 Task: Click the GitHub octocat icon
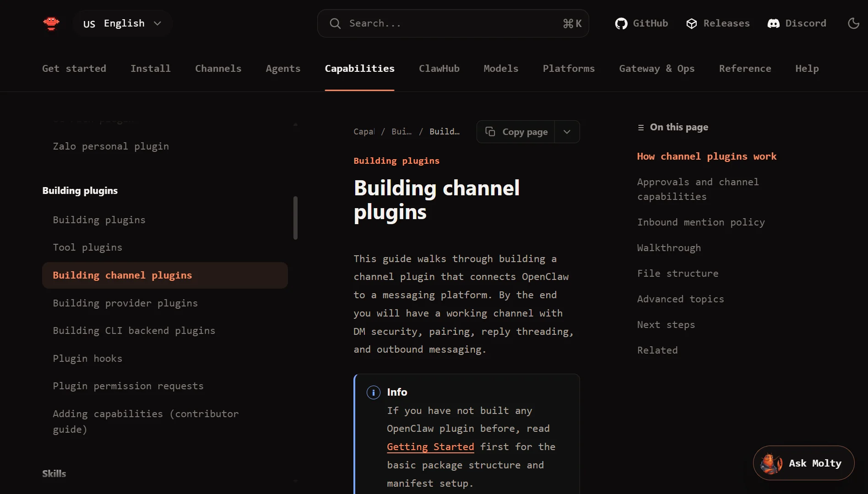pos(621,23)
